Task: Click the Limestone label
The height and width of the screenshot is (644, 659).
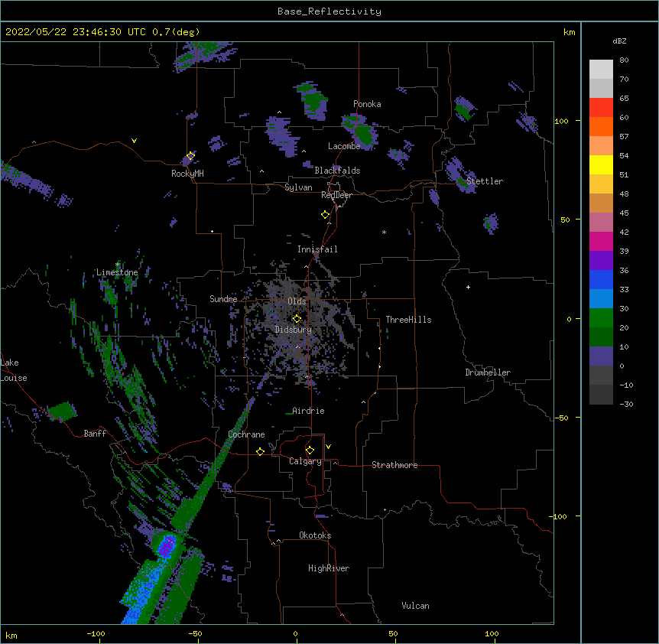Action: 117,272
